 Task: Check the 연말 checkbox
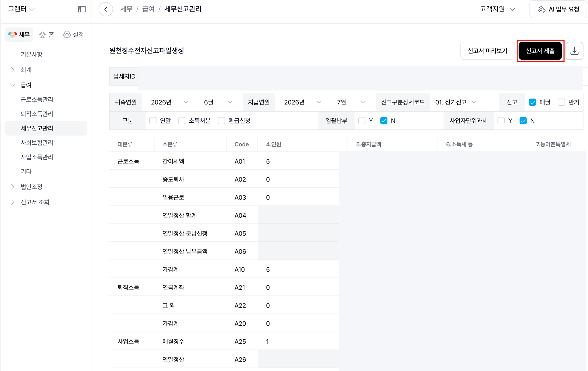(153, 121)
